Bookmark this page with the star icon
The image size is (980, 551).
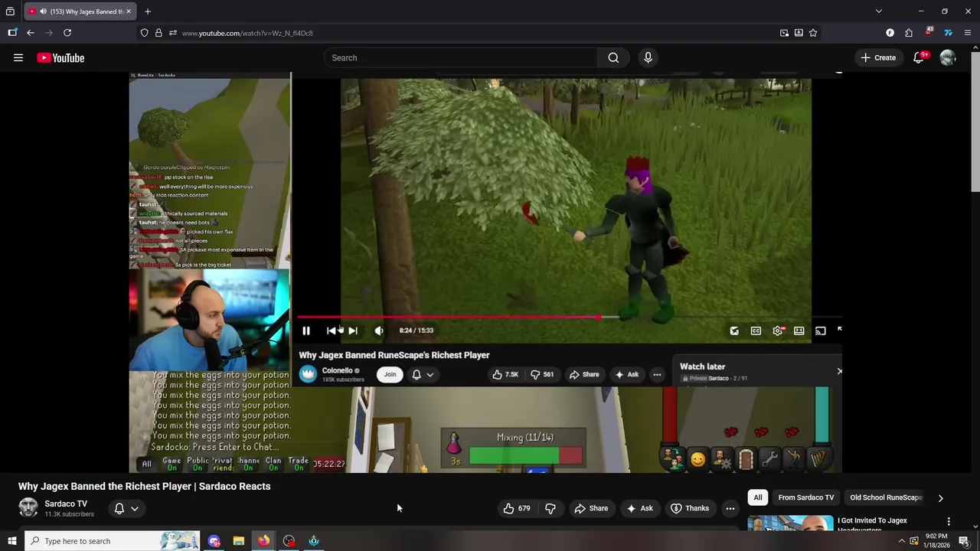tap(813, 33)
